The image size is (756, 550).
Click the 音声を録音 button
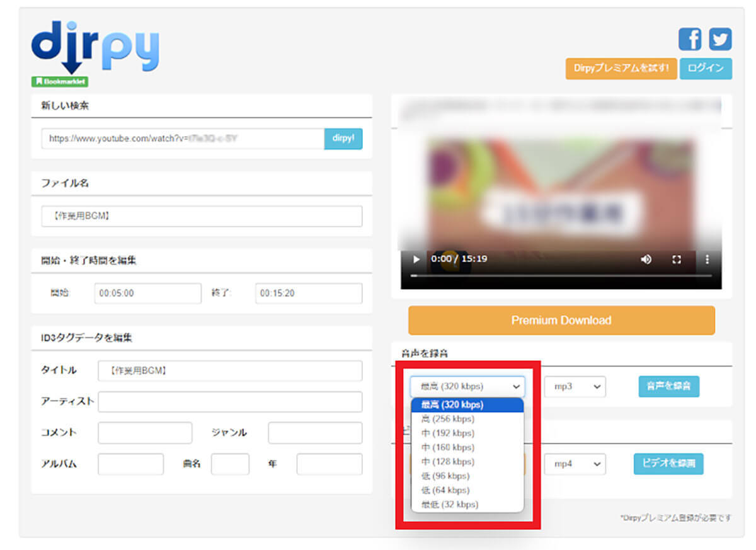click(669, 387)
